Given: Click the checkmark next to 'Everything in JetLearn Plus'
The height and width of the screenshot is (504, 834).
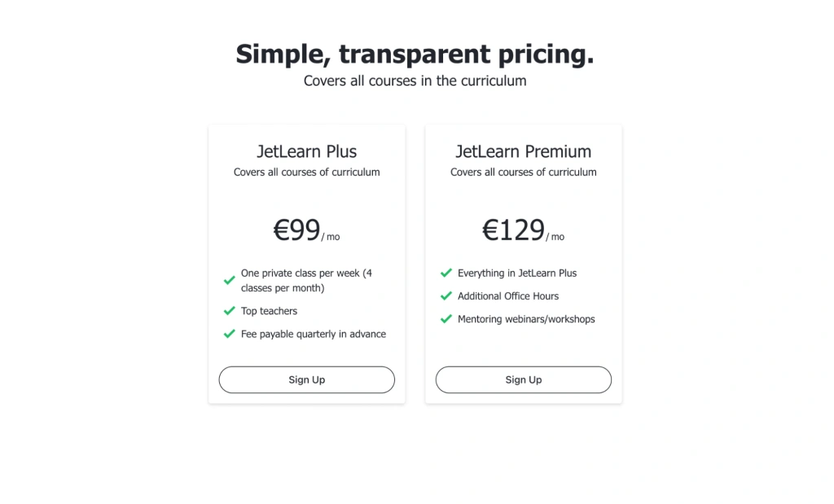Looking at the screenshot, I should click(446, 273).
